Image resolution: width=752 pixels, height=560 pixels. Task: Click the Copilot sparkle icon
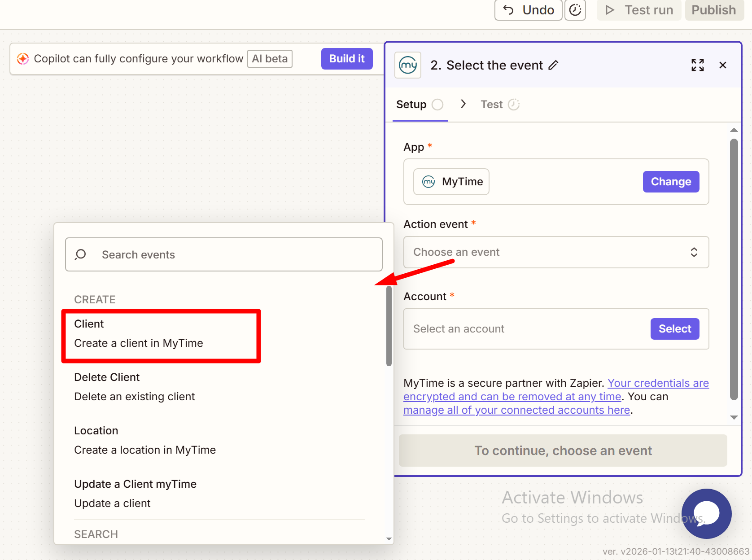pyautogui.click(x=22, y=59)
